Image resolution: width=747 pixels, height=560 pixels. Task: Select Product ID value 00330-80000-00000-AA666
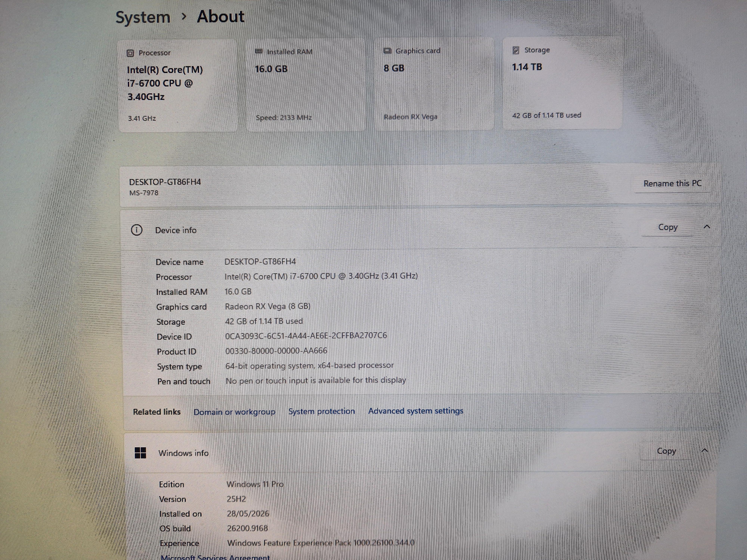coord(276,351)
